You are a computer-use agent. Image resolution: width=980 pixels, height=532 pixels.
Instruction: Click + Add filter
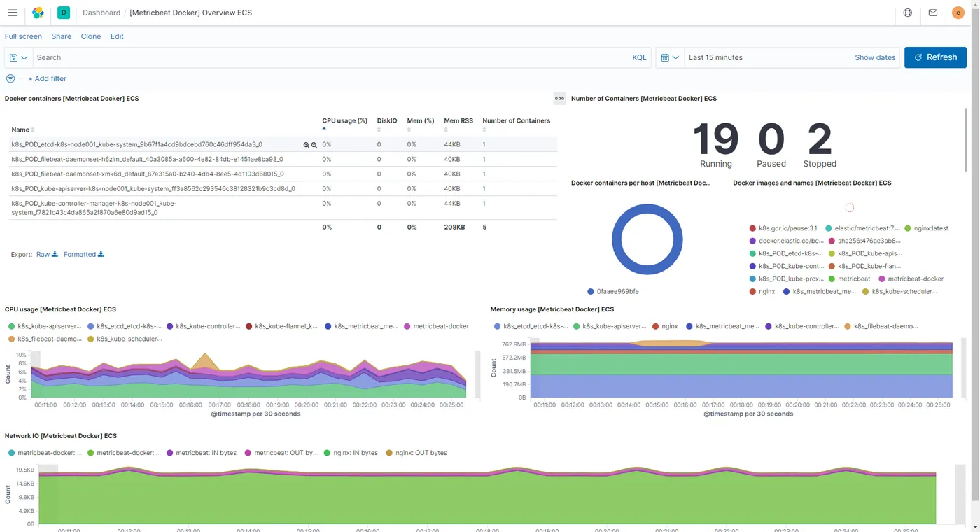point(48,78)
